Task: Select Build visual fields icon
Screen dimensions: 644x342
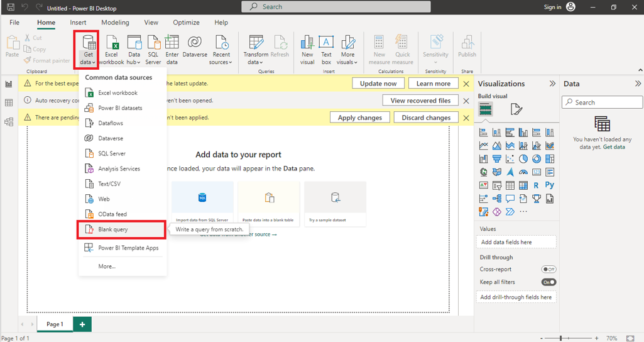Action: pos(486,109)
